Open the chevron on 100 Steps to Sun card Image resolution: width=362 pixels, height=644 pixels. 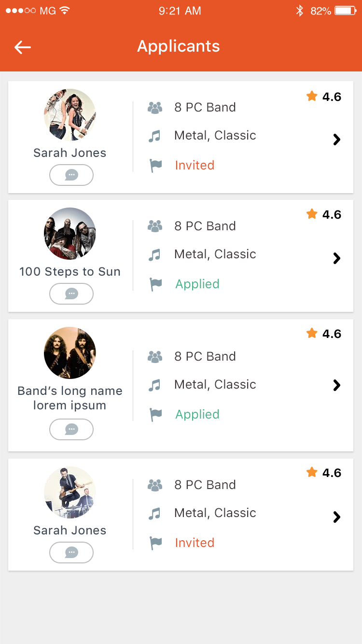point(337,258)
